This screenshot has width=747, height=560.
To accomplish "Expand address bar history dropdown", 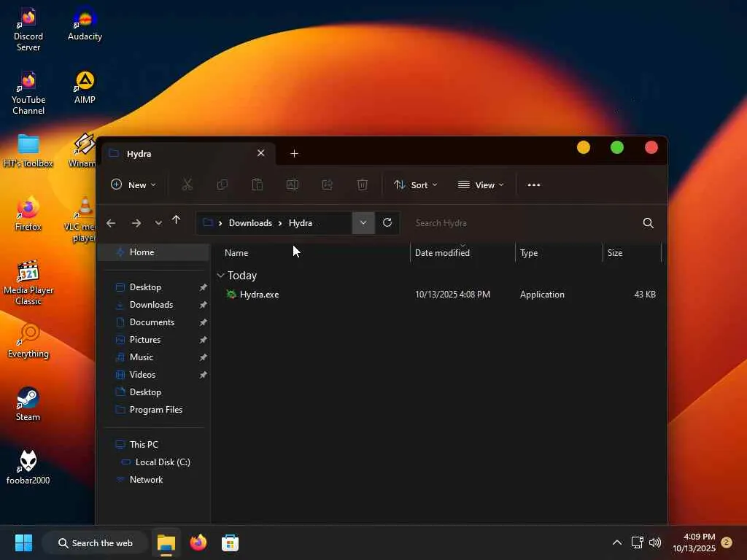I will coord(363,223).
